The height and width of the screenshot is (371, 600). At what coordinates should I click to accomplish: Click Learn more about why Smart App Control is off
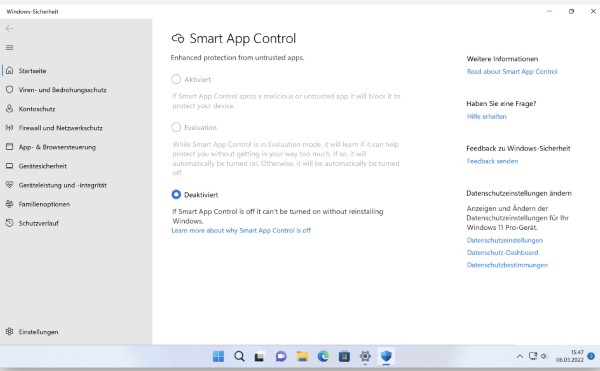point(241,230)
